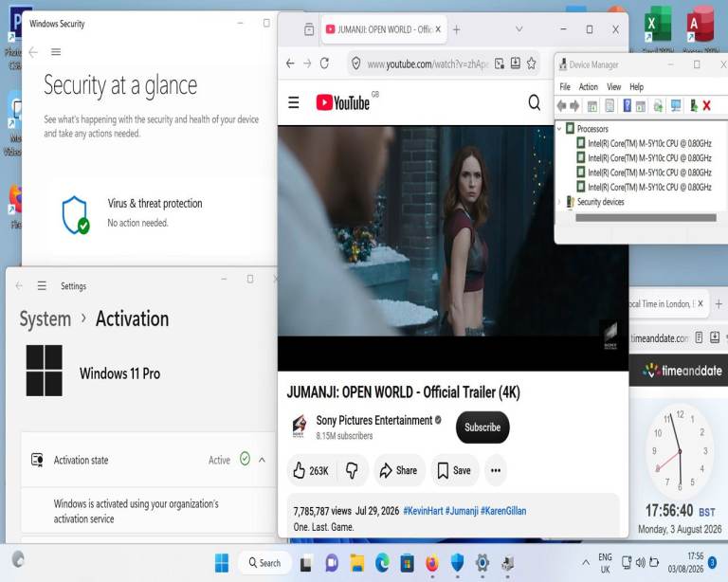
Task: Collapse the Processors tree node
Action: click(x=559, y=129)
